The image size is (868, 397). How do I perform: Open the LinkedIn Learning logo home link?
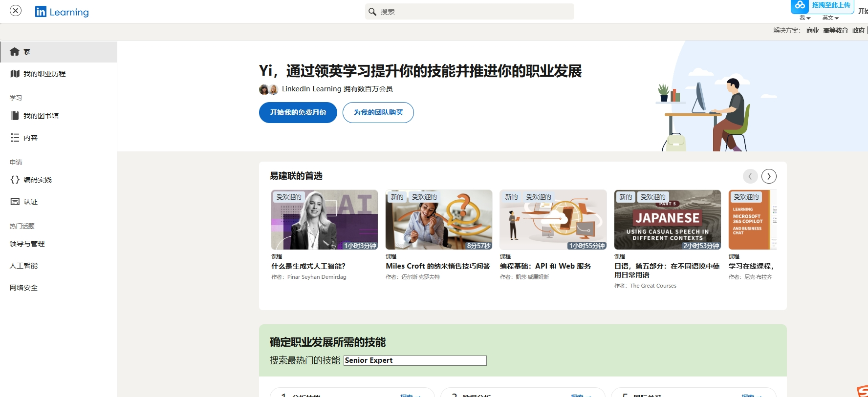[x=62, y=12]
